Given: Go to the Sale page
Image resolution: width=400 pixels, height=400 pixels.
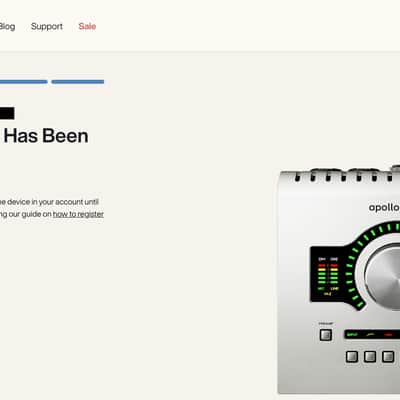Looking at the screenshot, I should [87, 26].
